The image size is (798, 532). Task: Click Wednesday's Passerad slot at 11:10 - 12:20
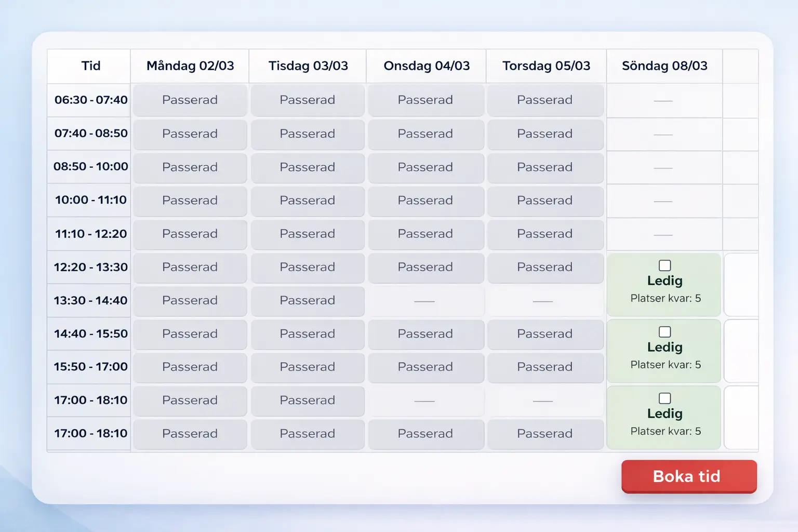coord(425,234)
